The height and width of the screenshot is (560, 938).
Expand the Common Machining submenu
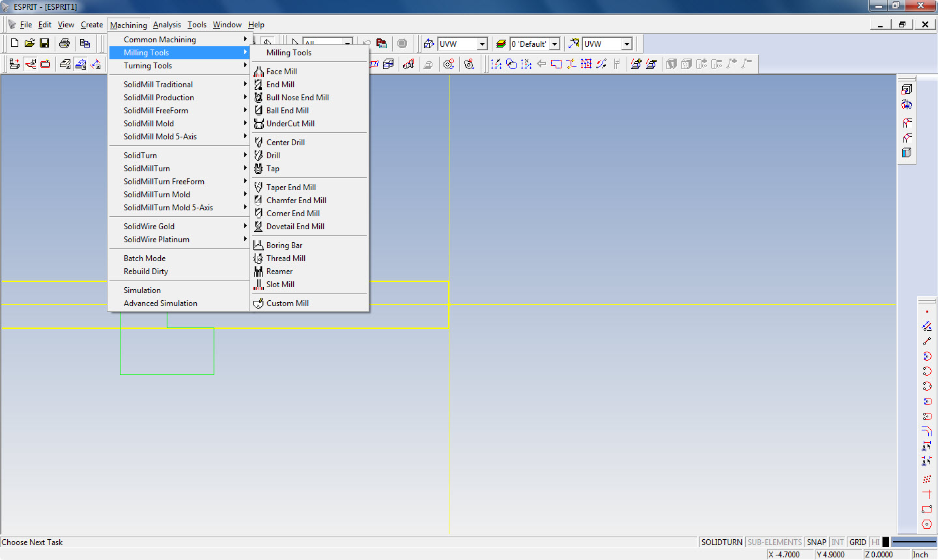pyautogui.click(x=180, y=40)
